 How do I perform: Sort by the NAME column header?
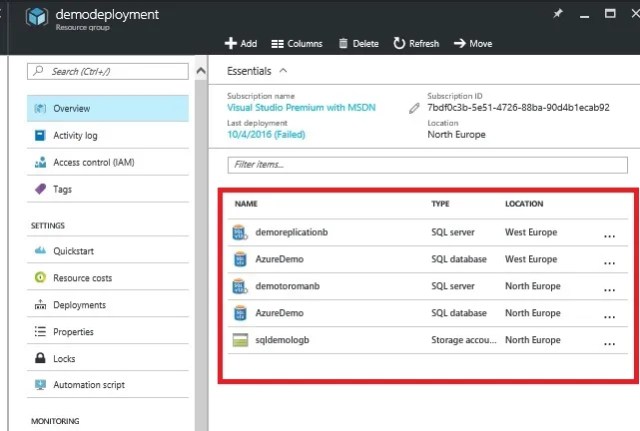[246, 204]
